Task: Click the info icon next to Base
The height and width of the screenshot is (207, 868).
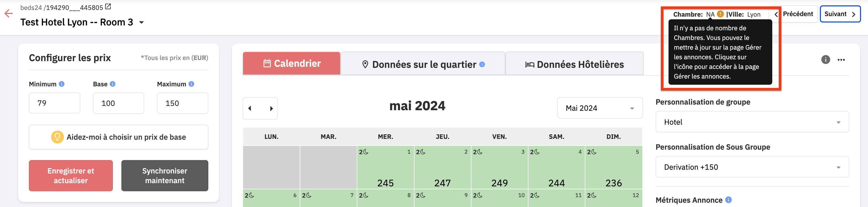Action: pos(113,84)
